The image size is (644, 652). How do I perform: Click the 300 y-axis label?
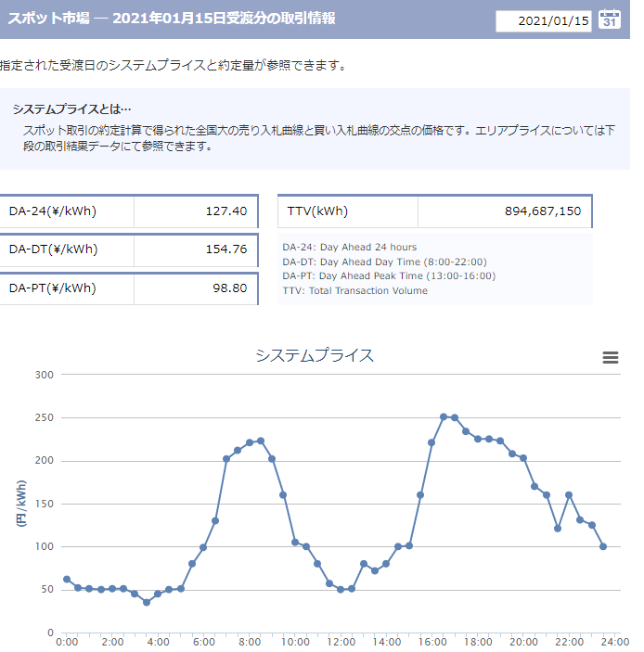click(x=45, y=375)
